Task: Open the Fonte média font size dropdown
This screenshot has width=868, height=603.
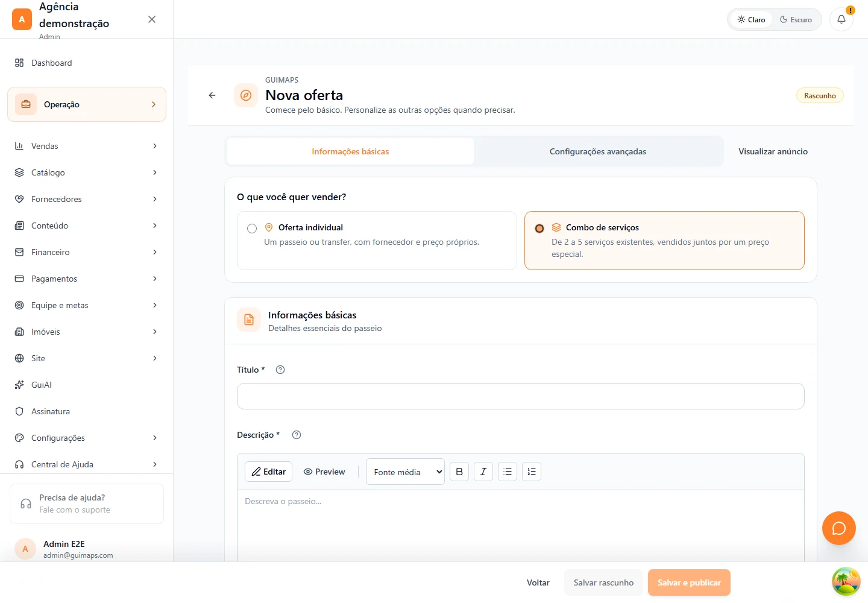Action: pyautogui.click(x=405, y=472)
